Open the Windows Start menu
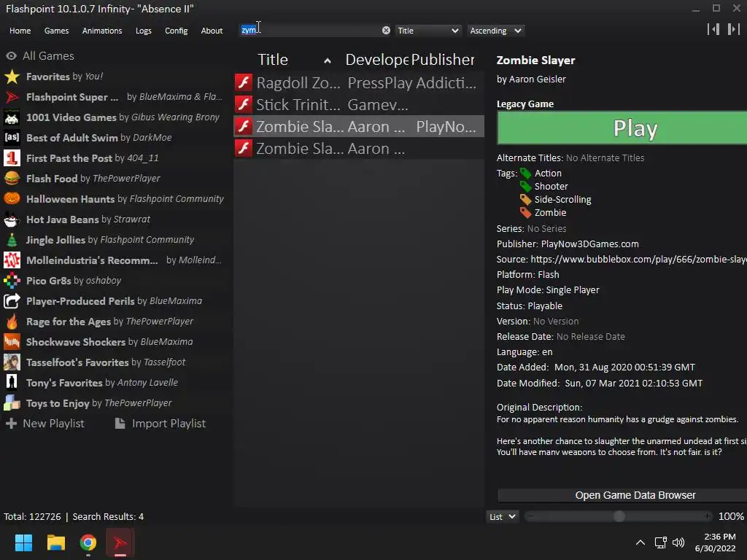This screenshot has width=747, height=560. (x=23, y=542)
